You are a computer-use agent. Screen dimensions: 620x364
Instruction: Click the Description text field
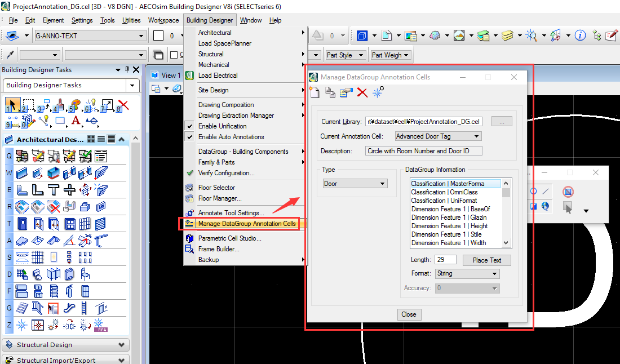(423, 151)
